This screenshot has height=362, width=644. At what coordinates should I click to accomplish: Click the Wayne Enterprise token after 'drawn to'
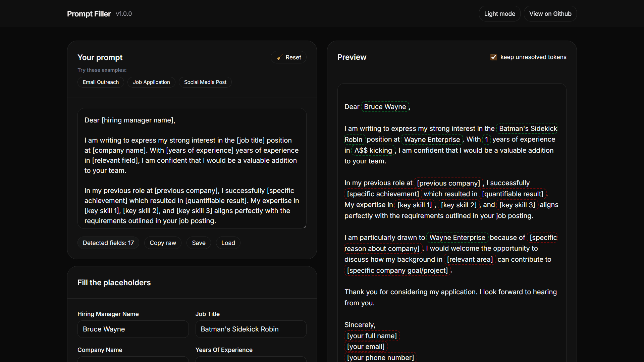pyautogui.click(x=458, y=238)
